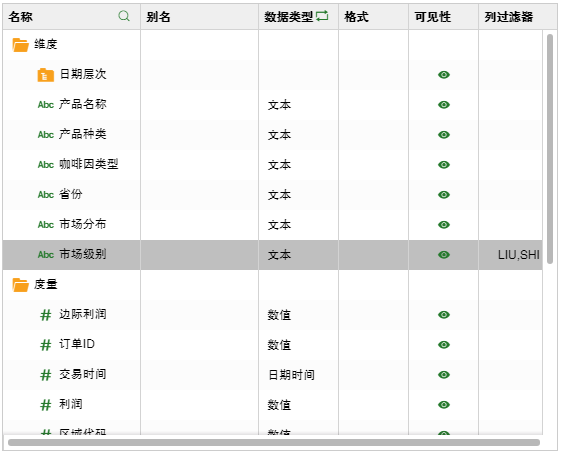This screenshot has height=454, width=562.
Task: Click the vertical scrollbar thumb
Action: 550,149
